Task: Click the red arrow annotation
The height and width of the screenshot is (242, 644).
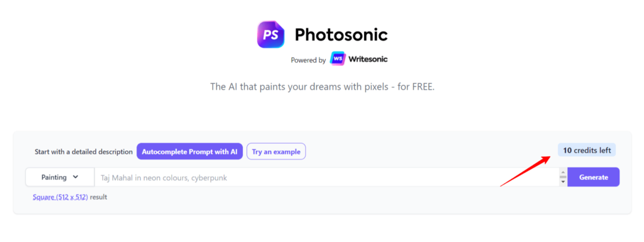Action: (525, 171)
